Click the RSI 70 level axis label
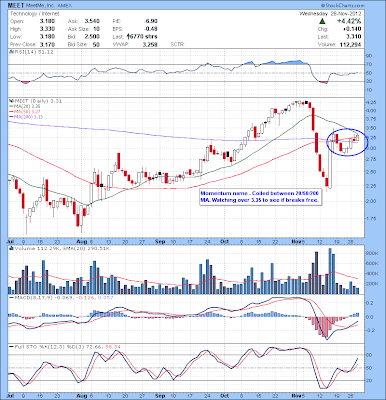Screen dimensions: 386x400 (369, 64)
